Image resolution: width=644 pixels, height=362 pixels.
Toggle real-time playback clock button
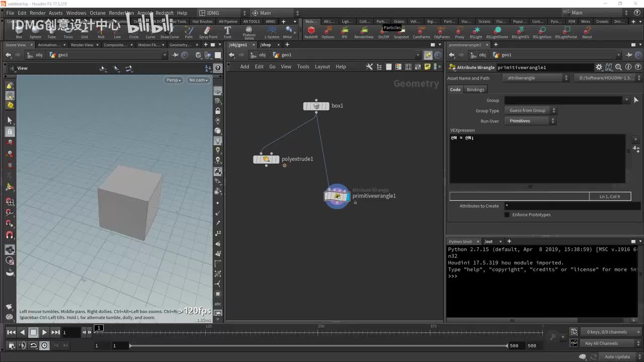tap(45, 345)
